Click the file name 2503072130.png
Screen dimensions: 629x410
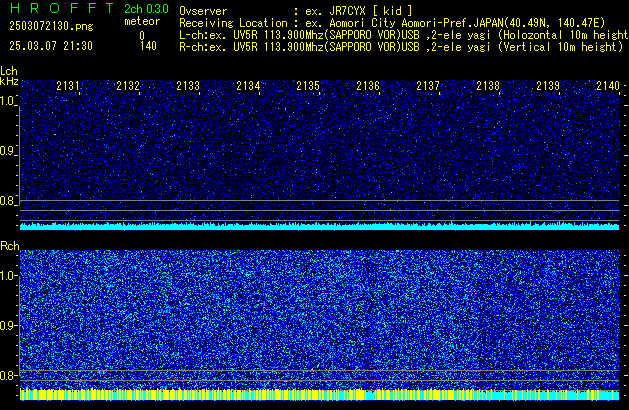point(51,26)
